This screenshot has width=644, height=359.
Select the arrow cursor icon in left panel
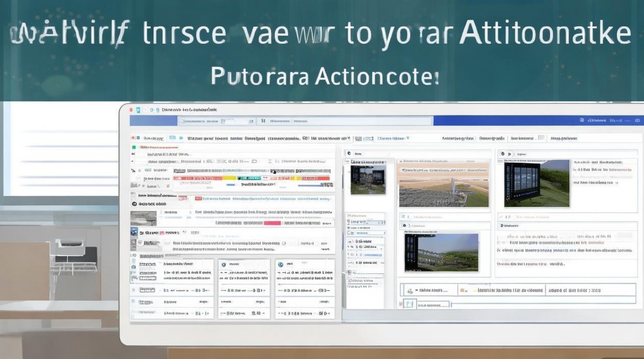(x=133, y=170)
